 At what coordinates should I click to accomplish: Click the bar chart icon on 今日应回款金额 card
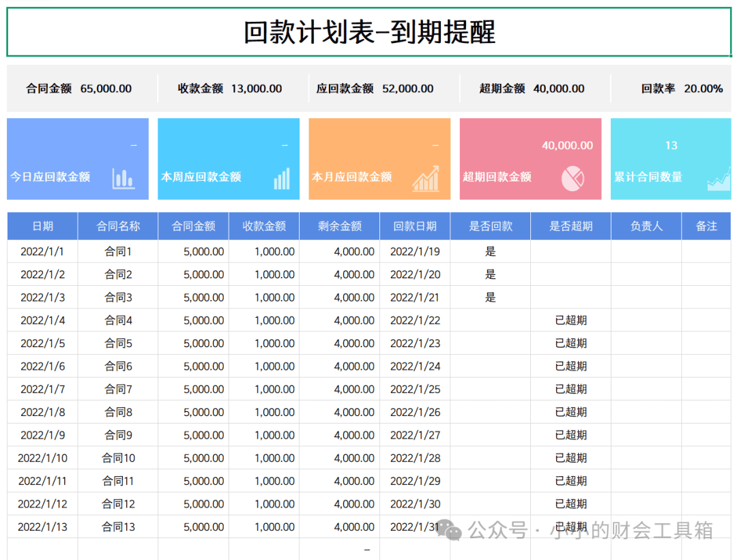(x=123, y=179)
